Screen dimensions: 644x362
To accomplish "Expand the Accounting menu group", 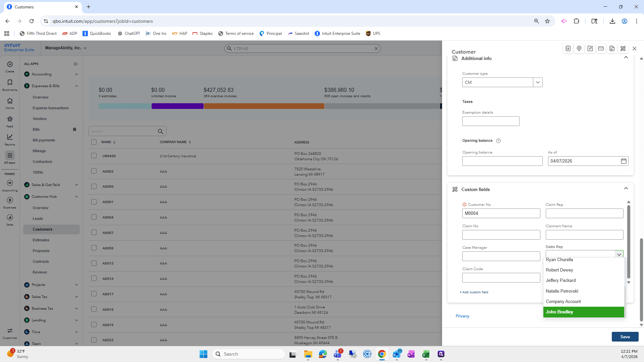I will pos(51,74).
